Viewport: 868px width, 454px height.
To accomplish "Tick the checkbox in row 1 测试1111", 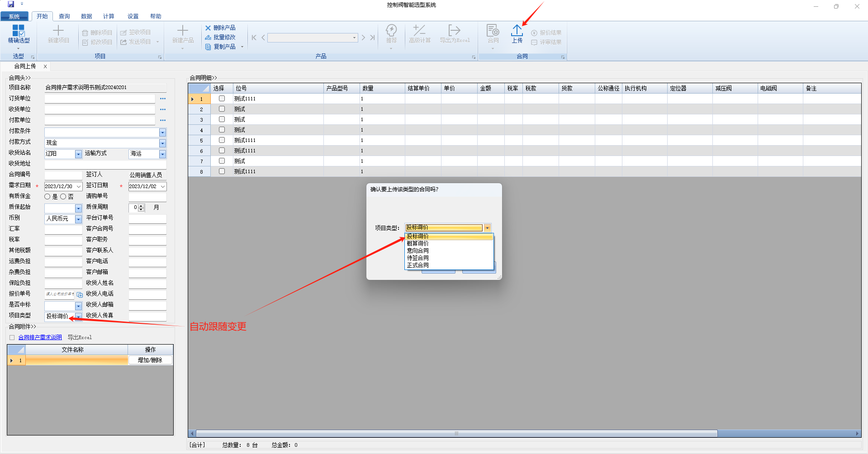I will [x=222, y=99].
